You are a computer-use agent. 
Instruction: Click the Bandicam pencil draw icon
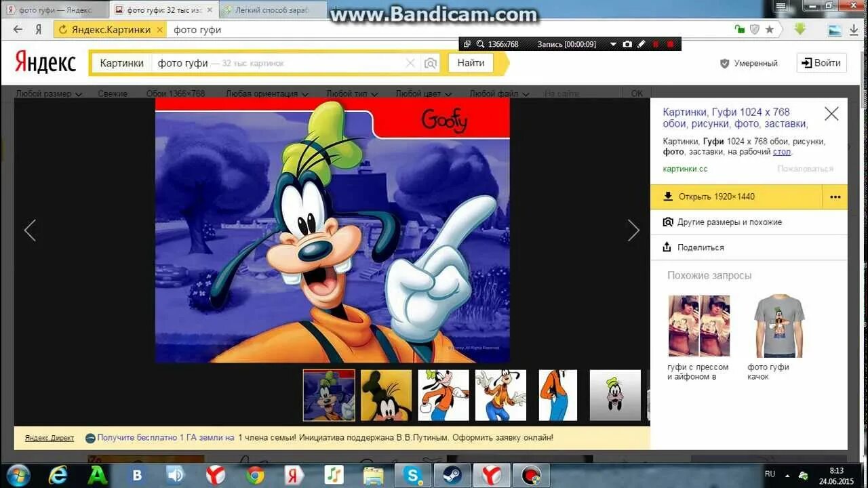(642, 44)
